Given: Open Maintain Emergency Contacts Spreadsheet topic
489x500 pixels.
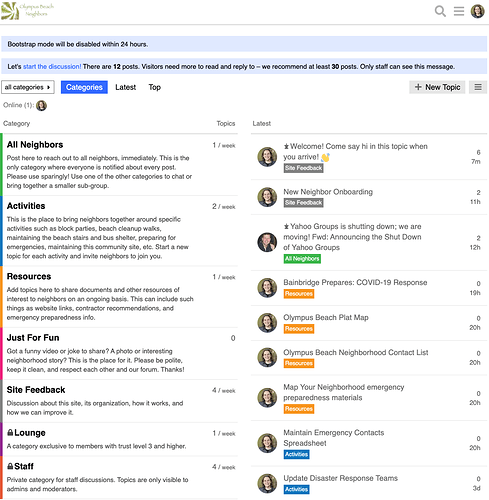Looking at the screenshot, I should tap(334, 438).
